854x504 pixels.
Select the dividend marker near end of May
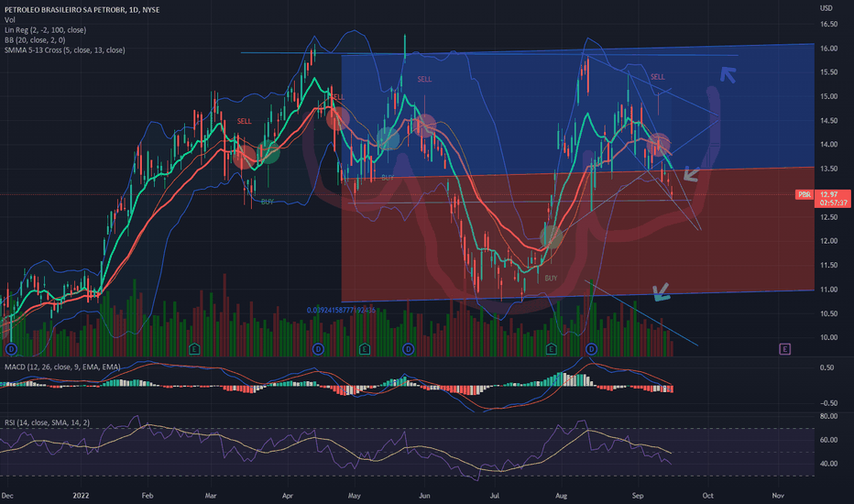pos(408,349)
